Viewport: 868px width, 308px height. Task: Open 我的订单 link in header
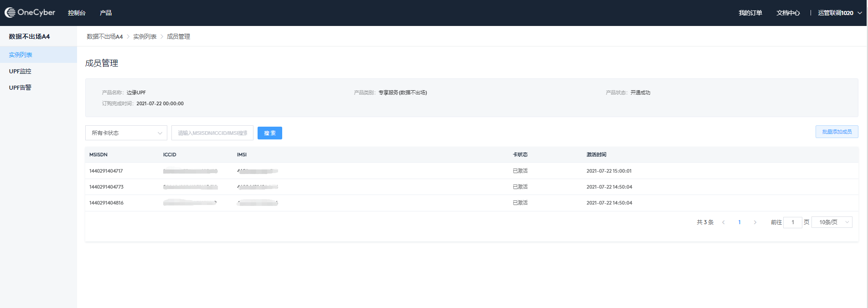coord(750,13)
